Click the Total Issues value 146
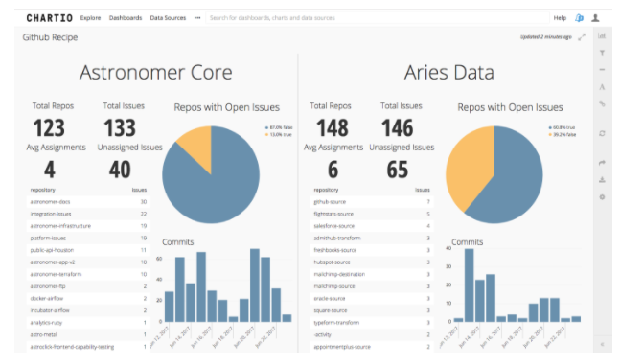 coord(398,127)
